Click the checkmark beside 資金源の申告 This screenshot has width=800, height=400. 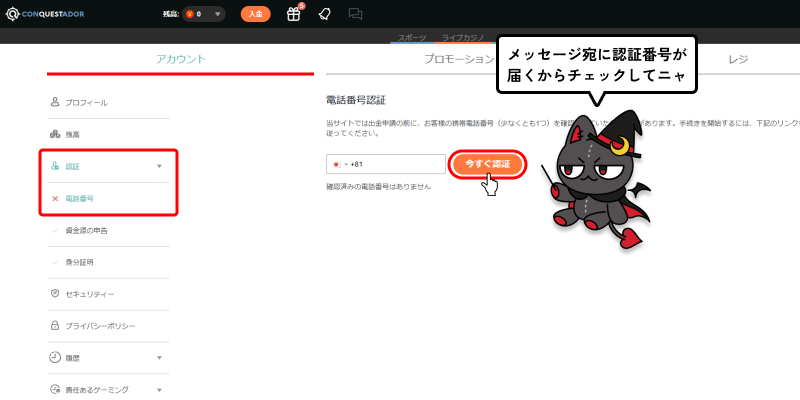coord(55,231)
